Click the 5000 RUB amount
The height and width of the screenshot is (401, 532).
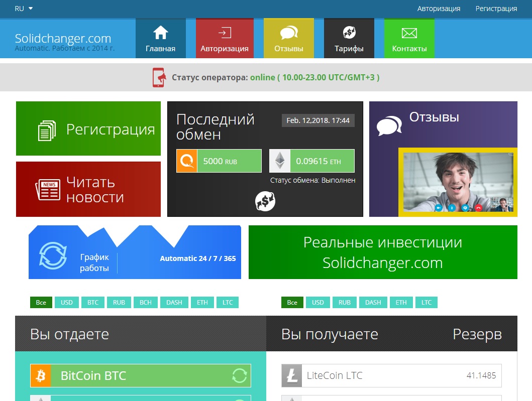tap(220, 161)
